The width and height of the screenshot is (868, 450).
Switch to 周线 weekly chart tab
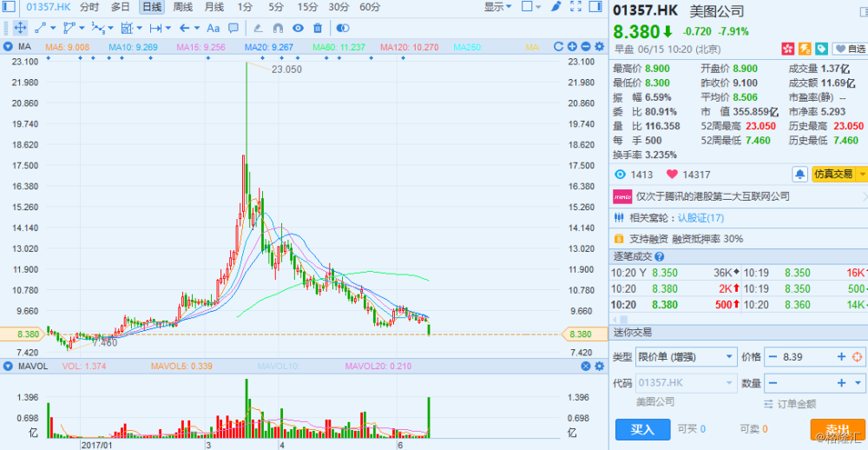(x=182, y=7)
